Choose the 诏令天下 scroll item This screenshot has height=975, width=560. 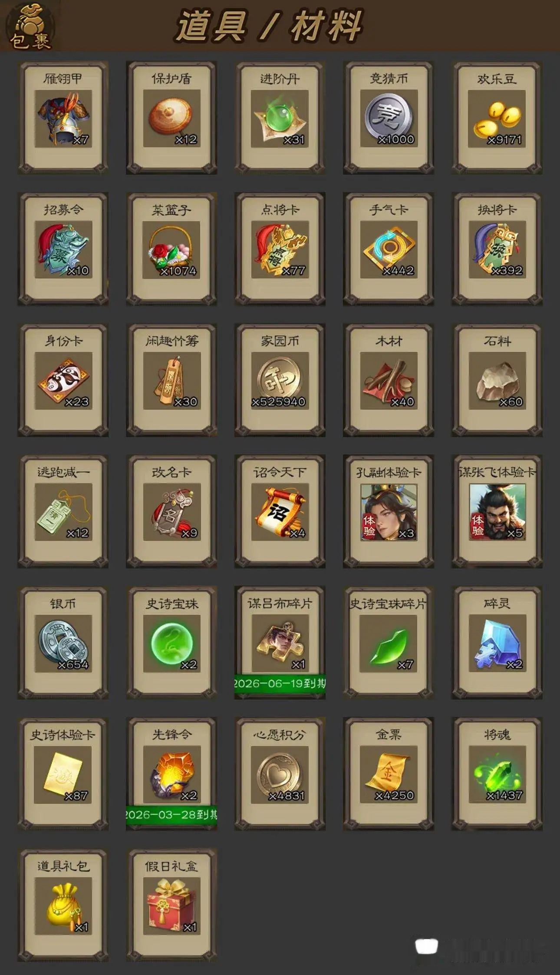tap(280, 511)
